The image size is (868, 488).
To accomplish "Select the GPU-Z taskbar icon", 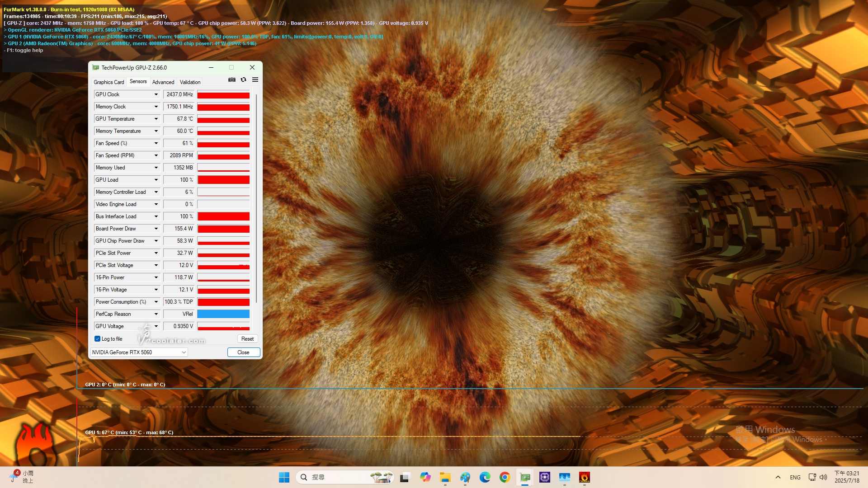I will click(525, 477).
